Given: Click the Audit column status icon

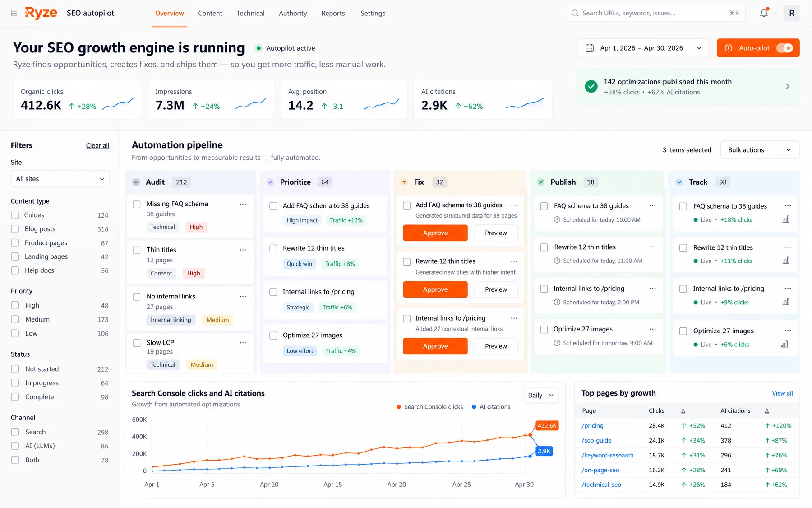Looking at the screenshot, I should coord(136,182).
